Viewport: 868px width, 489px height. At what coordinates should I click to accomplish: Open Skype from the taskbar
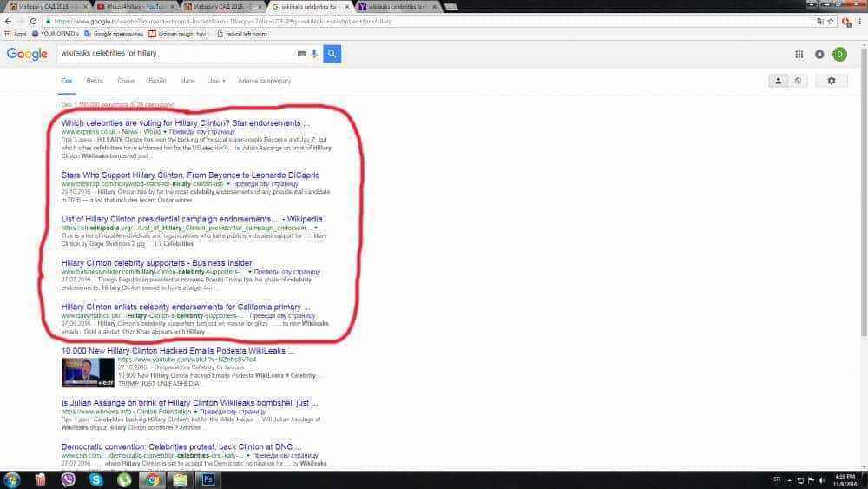pos(96,479)
